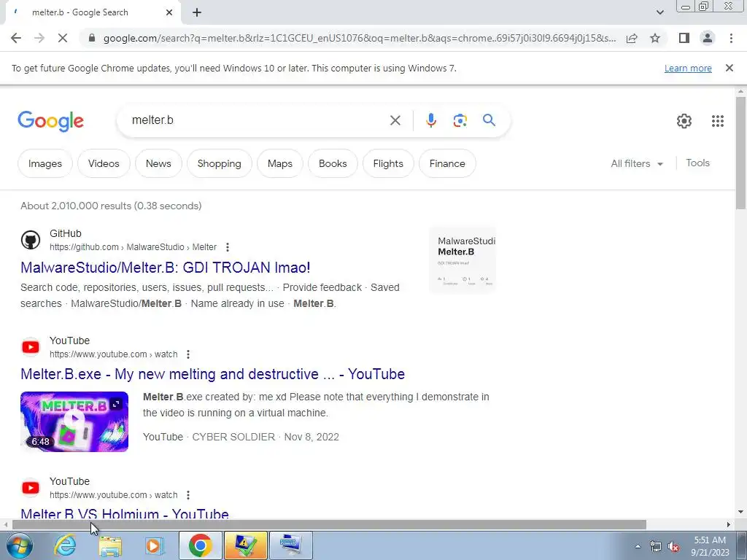This screenshot has height=560, width=747.
Task: Show hidden system tray icons
Action: click(638, 546)
